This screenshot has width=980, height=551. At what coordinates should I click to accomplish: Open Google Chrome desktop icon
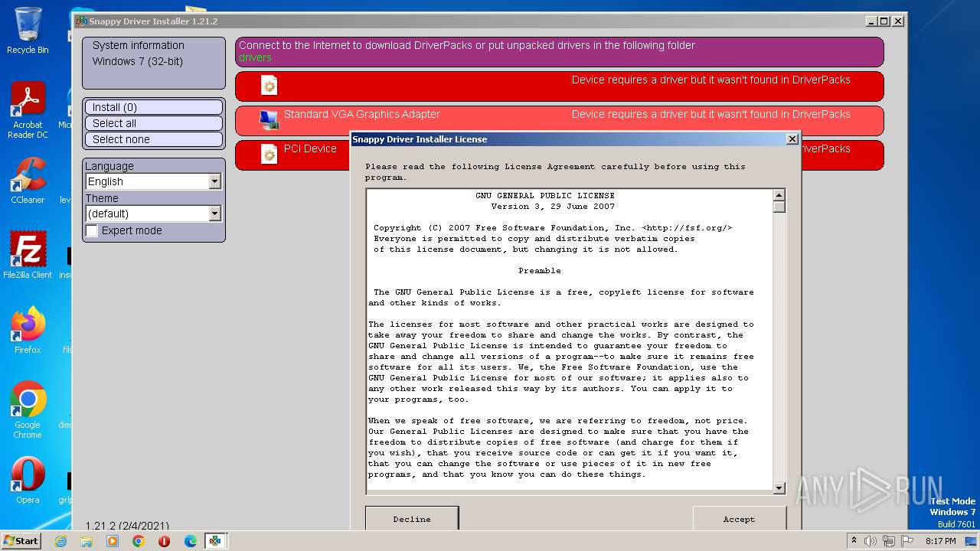28,409
